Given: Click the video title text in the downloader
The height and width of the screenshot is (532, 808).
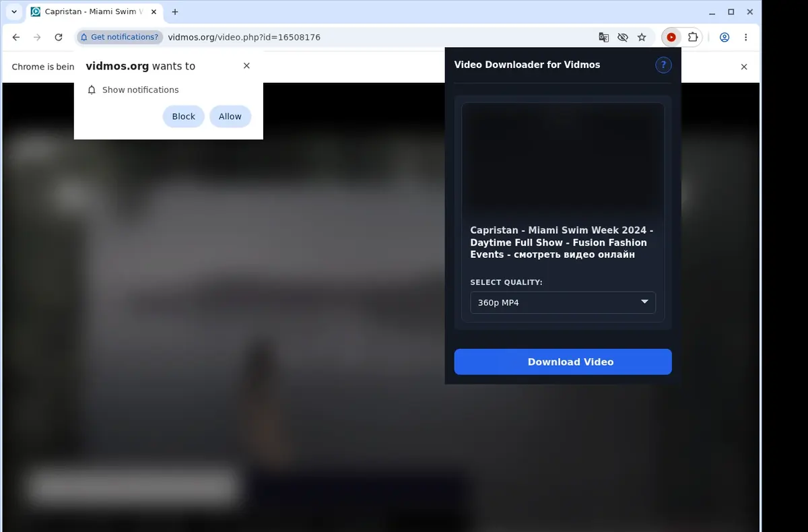Looking at the screenshot, I should [x=562, y=242].
